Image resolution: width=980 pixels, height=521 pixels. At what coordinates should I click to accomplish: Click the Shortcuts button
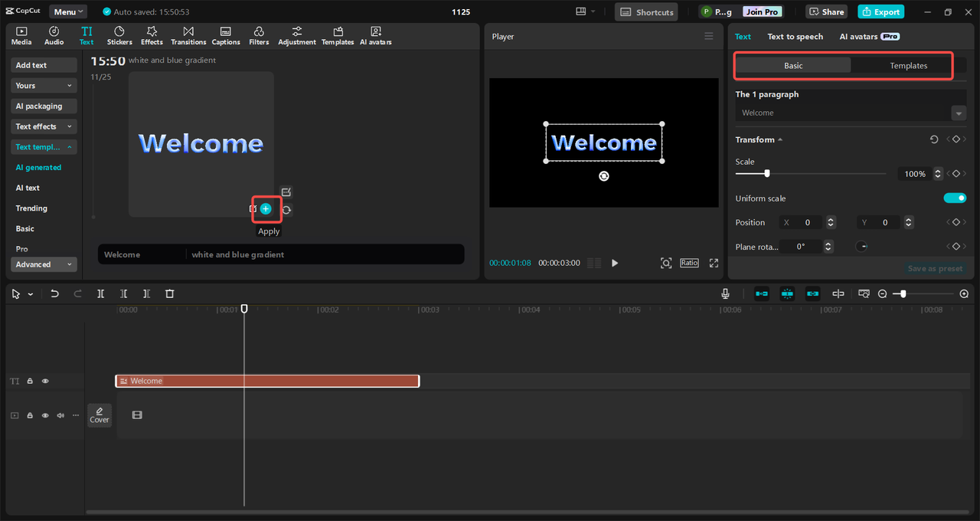point(646,11)
